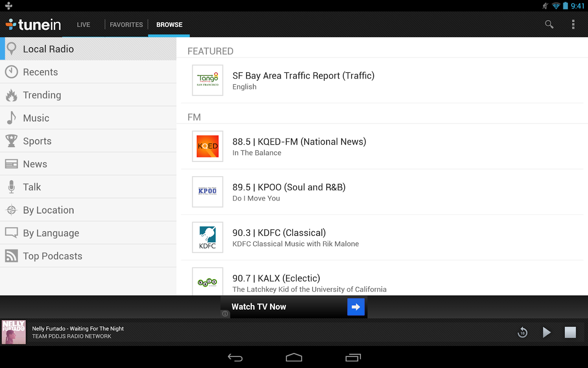Tap the Tango Traffic station logo

(208, 80)
